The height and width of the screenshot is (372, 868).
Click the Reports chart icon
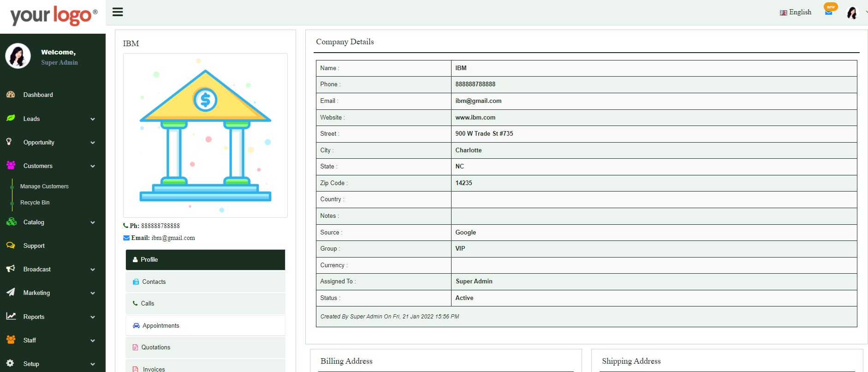pos(11,316)
